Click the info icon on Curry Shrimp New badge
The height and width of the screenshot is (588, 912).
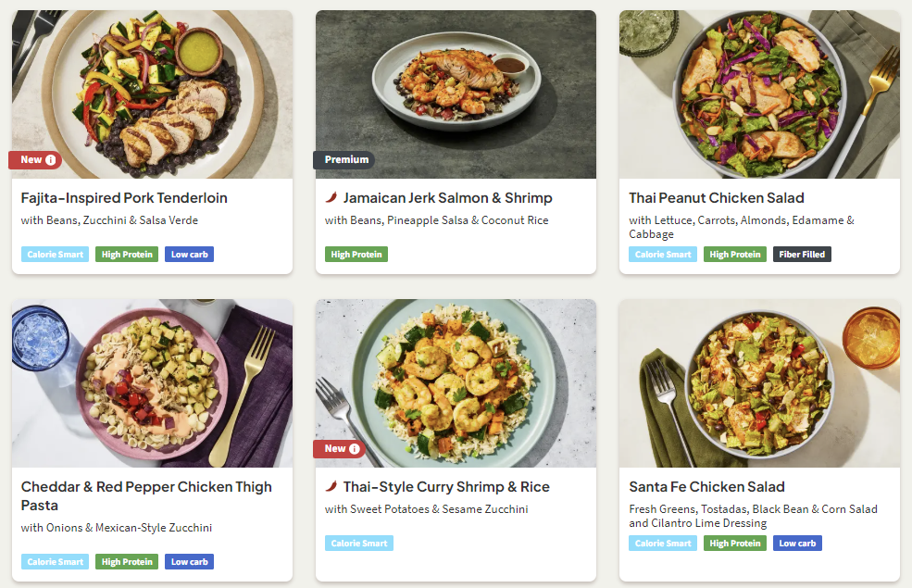point(355,449)
